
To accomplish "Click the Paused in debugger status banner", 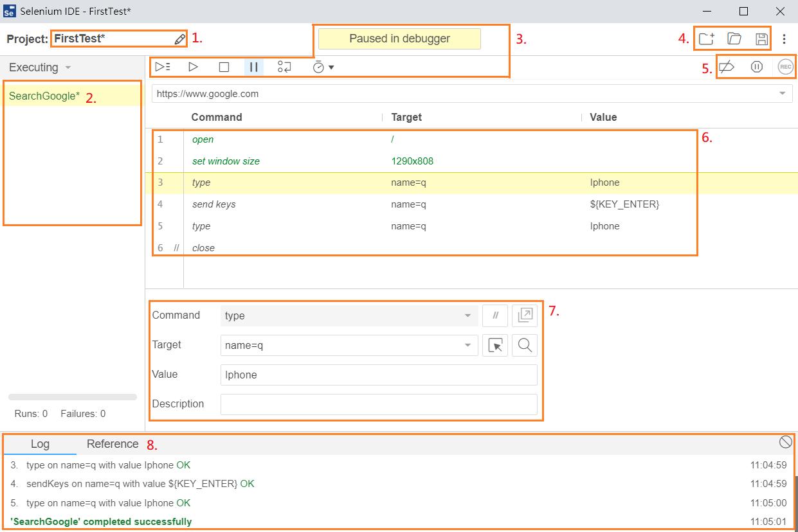I will (x=399, y=39).
